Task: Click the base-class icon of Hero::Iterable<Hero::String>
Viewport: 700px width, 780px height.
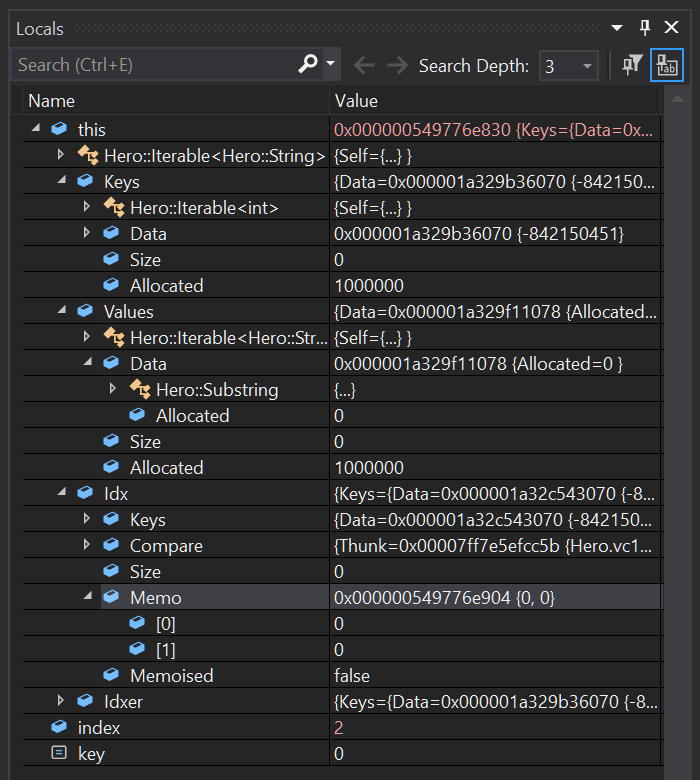Action: point(88,155)
